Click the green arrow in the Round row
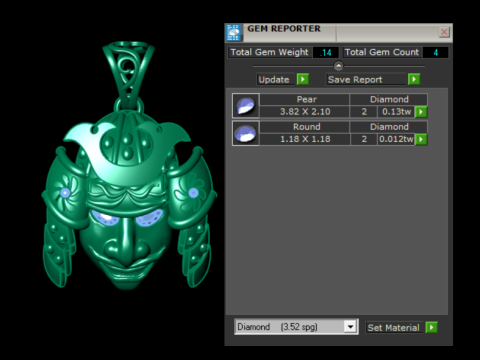Viewport: 480px width, 360px height. [x=421, y=139]
